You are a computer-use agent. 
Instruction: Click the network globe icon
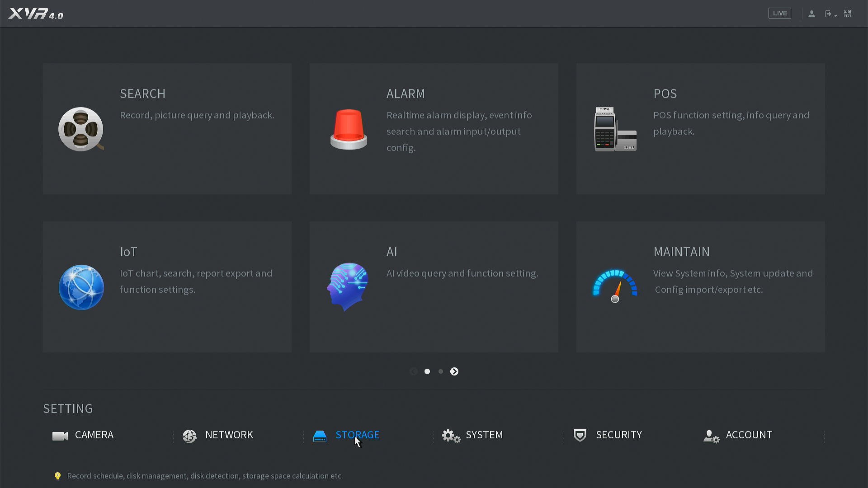click(x=190, y=436)
